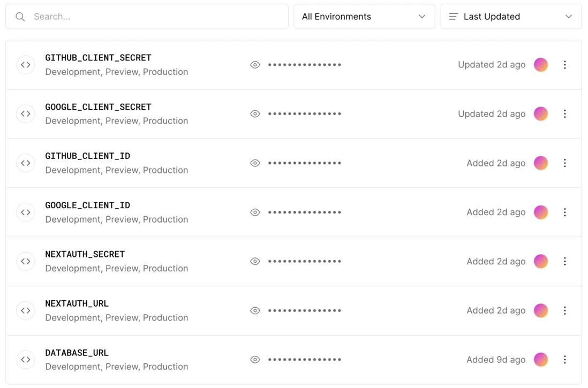
Task: Click the code icon beside GOOGLE_CLIENT_ID
Action: point(26,212)
